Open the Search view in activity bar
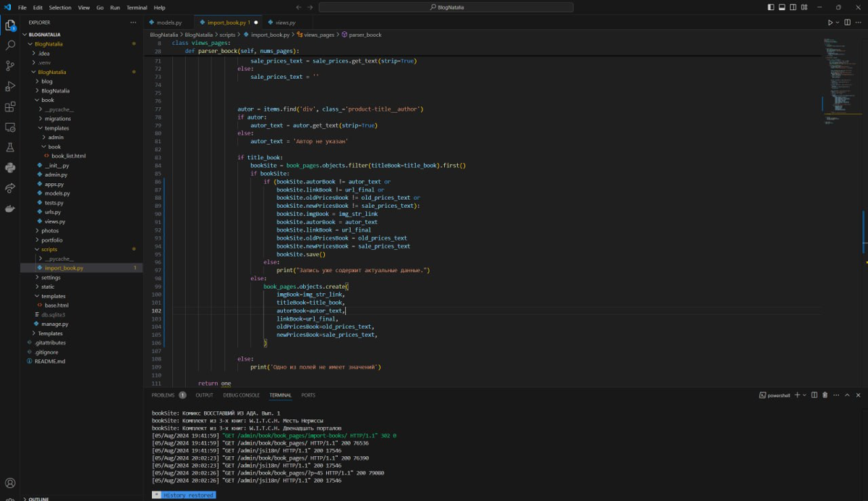 click(x=10, y=45)
